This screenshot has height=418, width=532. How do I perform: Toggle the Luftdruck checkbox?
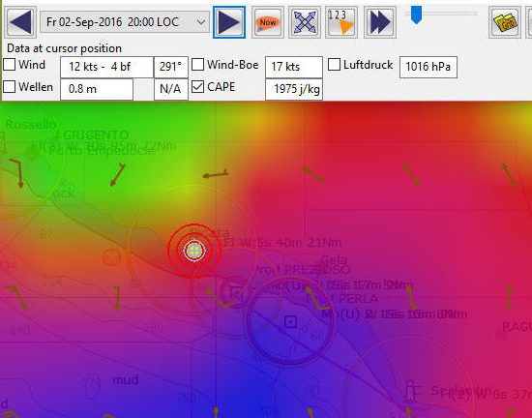click(335, 65)
